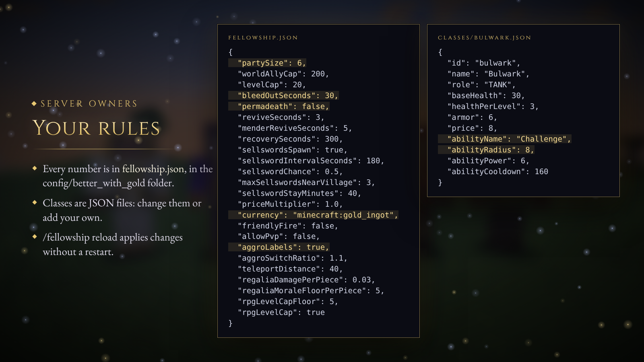The width and height of the screenshot is (644, 362).
Task: Select the highlighted "aggroLabels": true line
Action: coord(279,247)
